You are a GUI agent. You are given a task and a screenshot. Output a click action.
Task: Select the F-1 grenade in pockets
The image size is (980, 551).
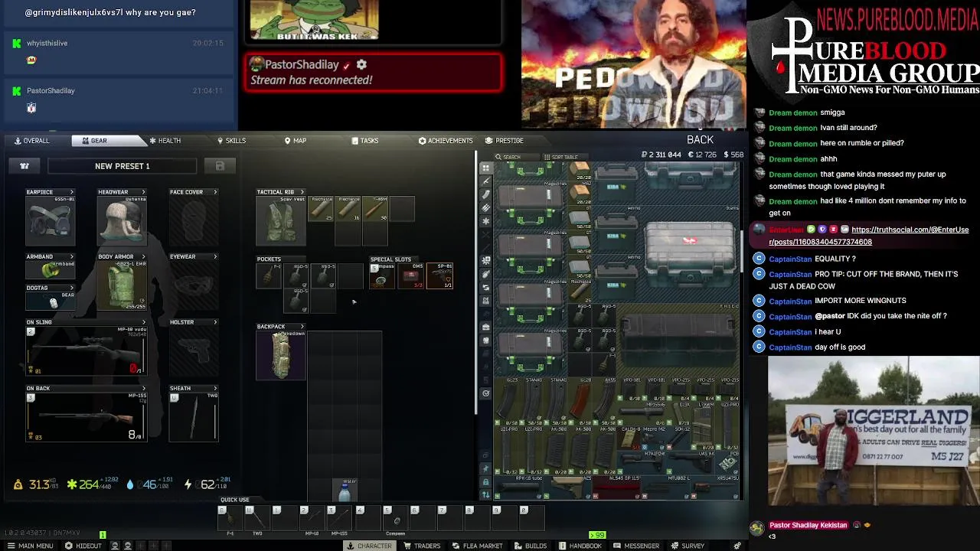click(269, 276)
